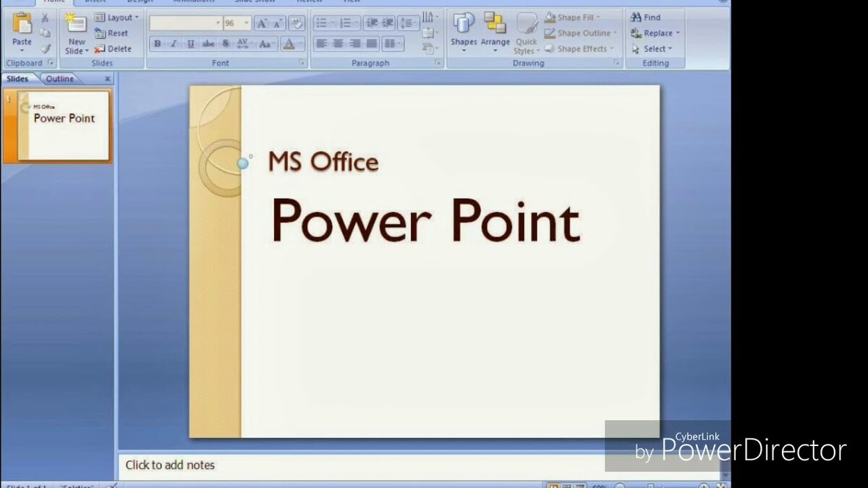868x488 pixels.
Task: Click the Font Color button
Action: click(x=289, y=44)
